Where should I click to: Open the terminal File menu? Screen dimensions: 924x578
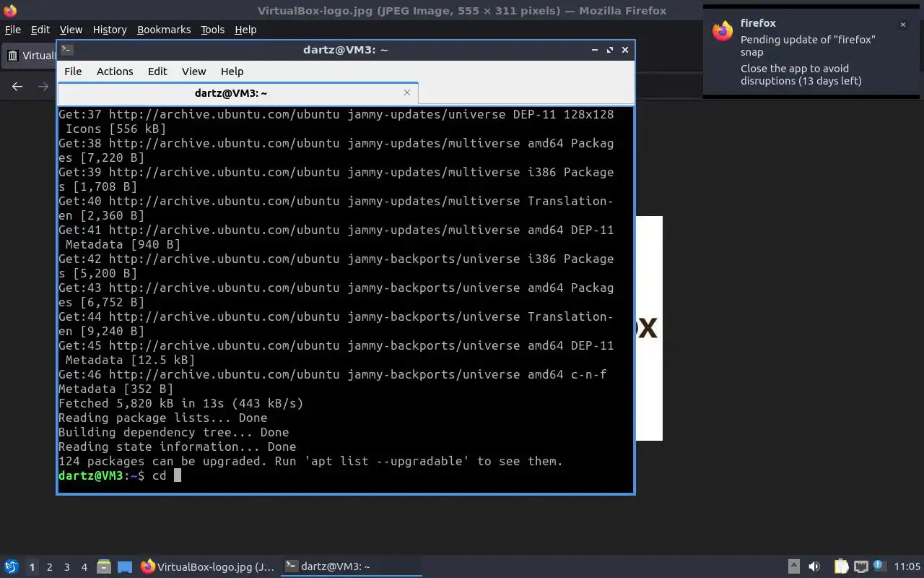[73, 72]
